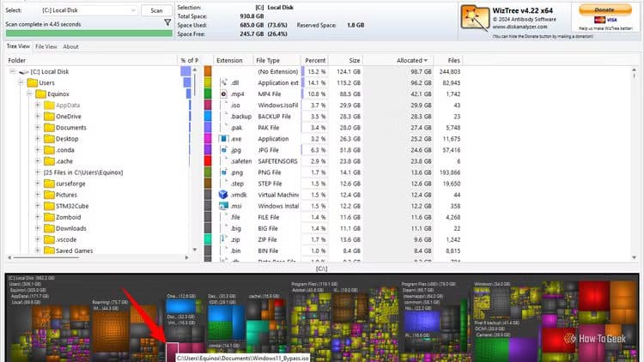The width and height of the screenshot is (644, 362).
Task: Click the Scan button
Action: [x=156, y=10]
